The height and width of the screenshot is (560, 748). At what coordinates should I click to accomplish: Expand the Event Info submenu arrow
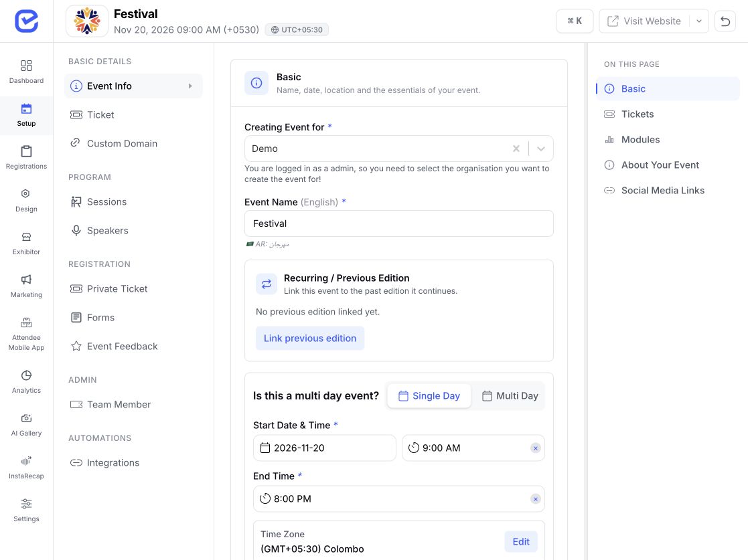(190, 86)
